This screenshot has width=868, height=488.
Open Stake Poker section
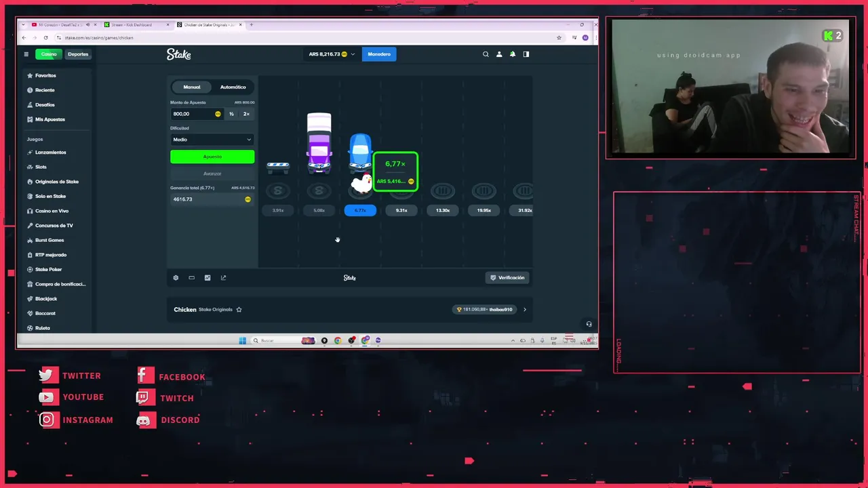click(48, 270)
